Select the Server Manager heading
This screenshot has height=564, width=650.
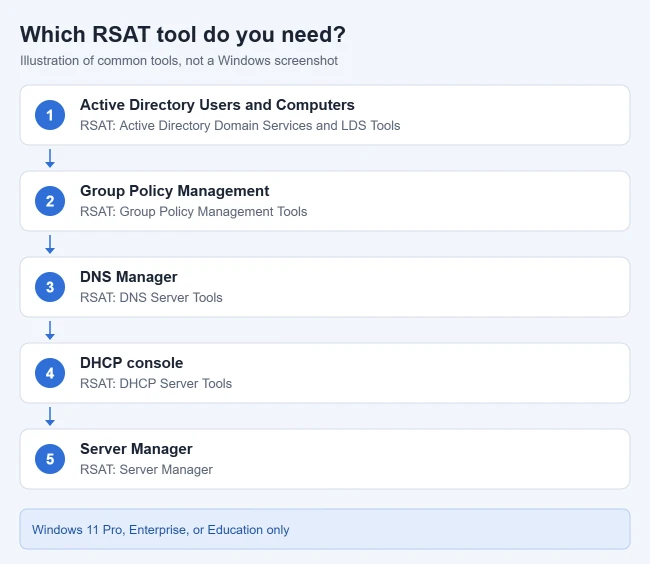pyautogui.click(x=136, y=449)
